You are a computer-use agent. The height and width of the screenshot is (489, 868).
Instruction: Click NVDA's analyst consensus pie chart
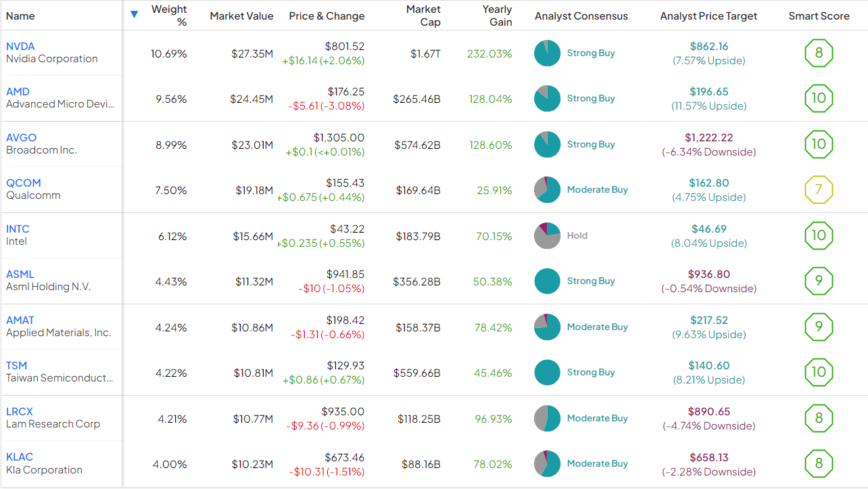547,53
